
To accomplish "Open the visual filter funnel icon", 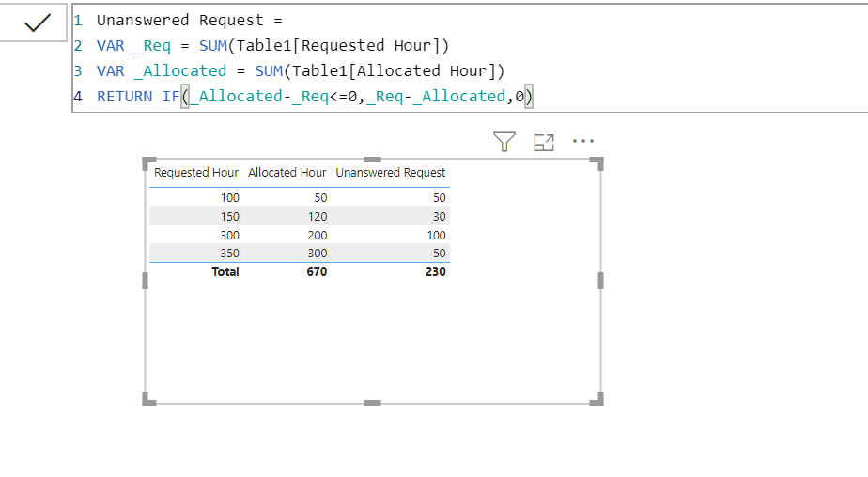I will (x=504, y=142).
